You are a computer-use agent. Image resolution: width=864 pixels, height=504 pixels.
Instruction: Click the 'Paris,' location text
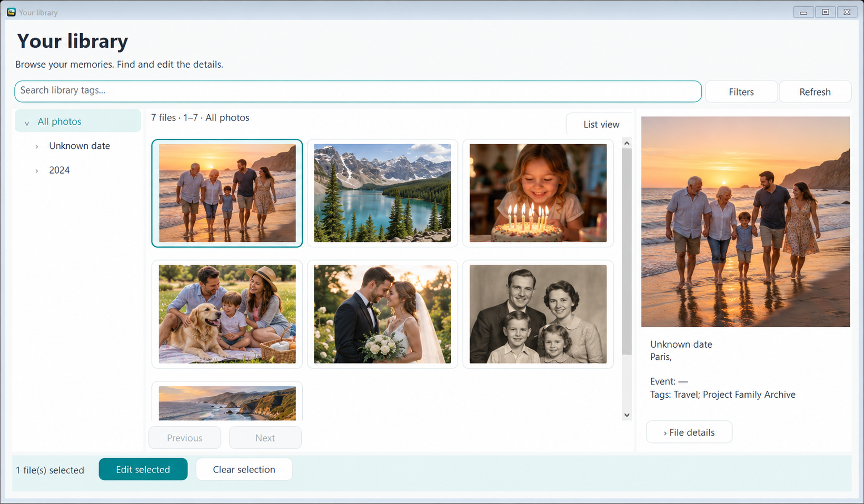tap(661, 357)
